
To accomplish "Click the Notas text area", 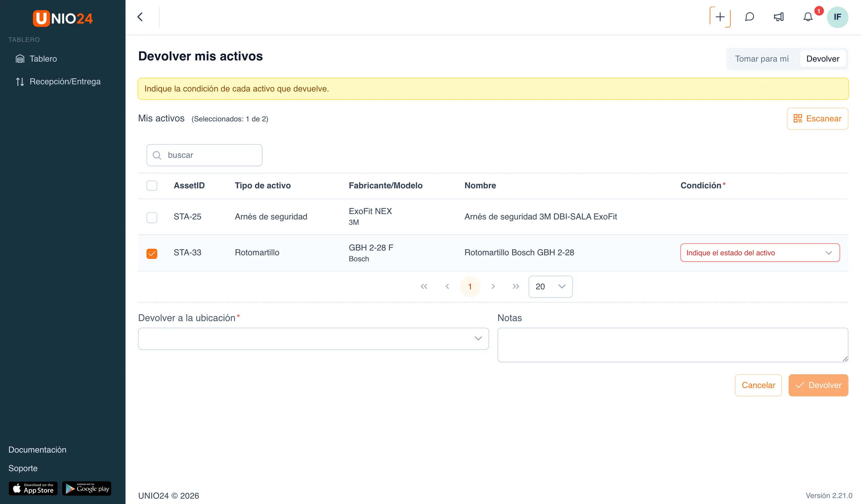I will (x=672, y=344).
